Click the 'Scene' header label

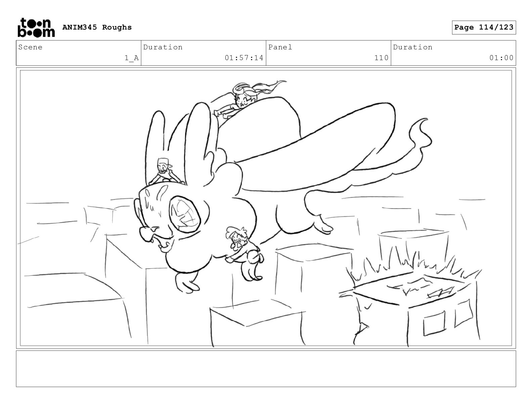(31, 47)
